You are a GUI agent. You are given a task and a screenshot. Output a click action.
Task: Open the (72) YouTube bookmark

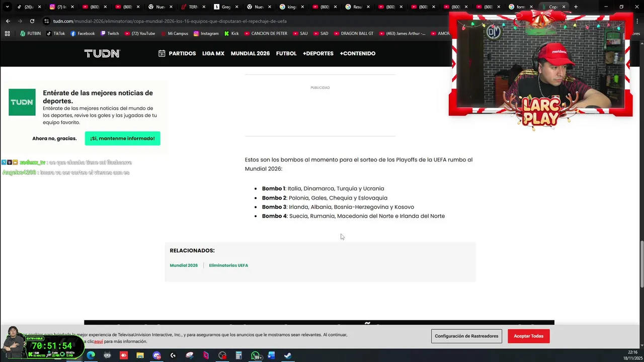(x=139, y=33)
